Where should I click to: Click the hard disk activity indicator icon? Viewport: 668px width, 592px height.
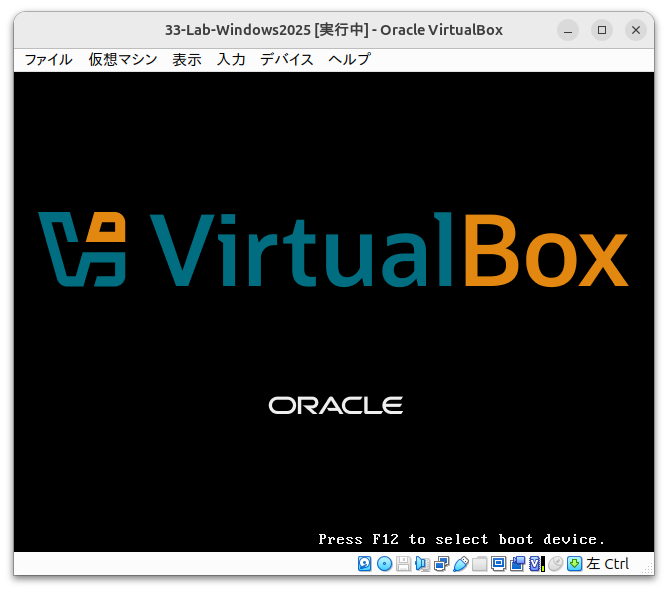click(x=365, y=564)
